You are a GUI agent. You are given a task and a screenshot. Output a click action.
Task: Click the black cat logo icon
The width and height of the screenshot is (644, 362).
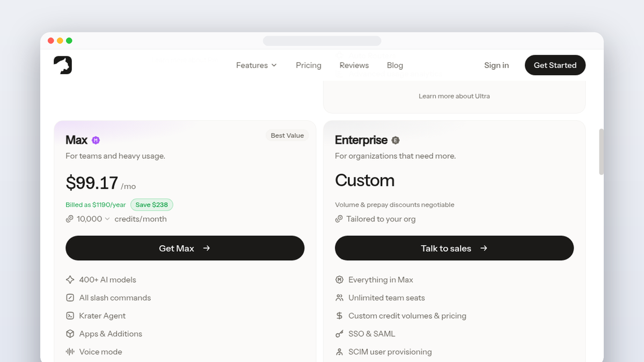tap(63, 65)
